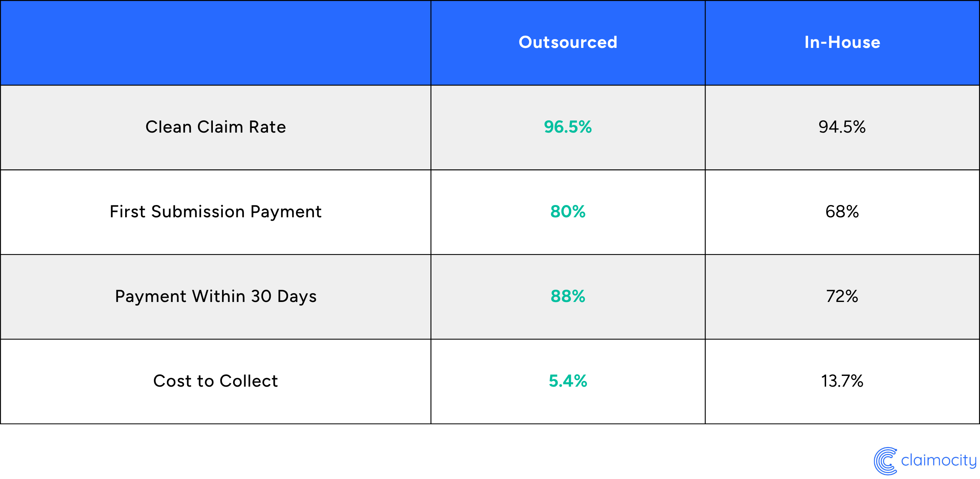Click the Claimocity swirl logo icon
Screen dimensions: 980x479
click(885, 461)
